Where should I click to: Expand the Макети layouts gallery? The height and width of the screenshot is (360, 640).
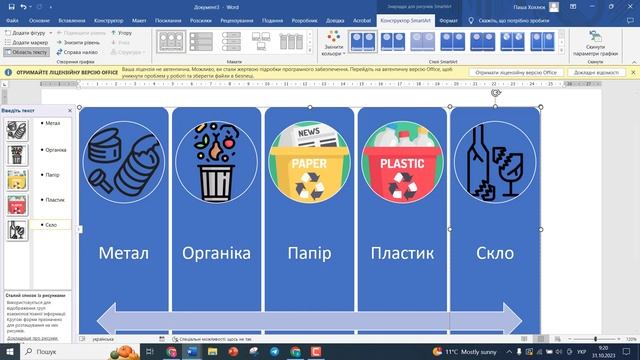pos(310,50)
